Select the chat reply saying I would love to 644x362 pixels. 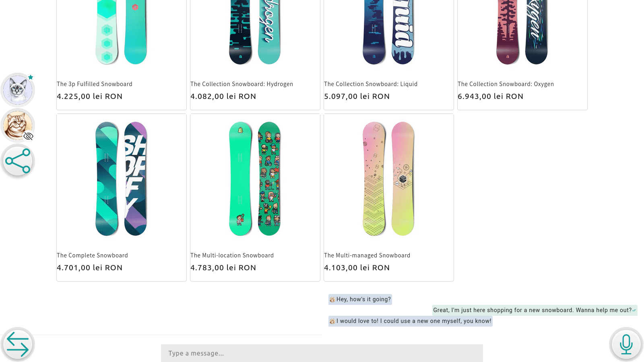[411, 321]
